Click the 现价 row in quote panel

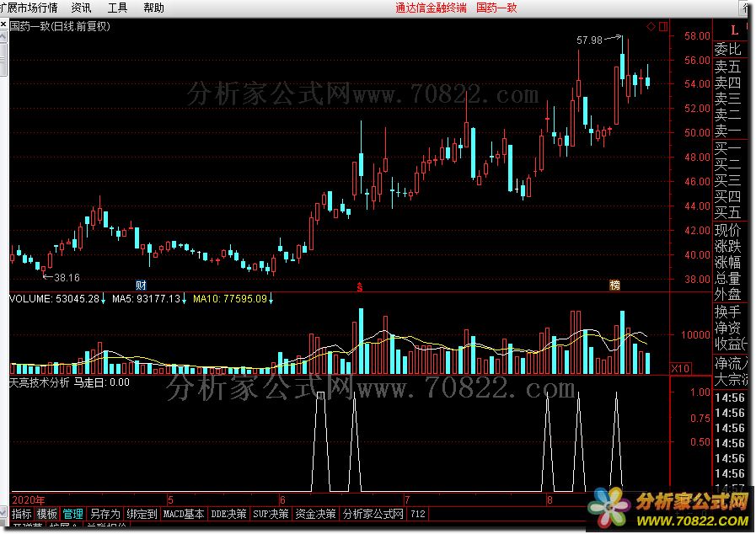[727, 230]
